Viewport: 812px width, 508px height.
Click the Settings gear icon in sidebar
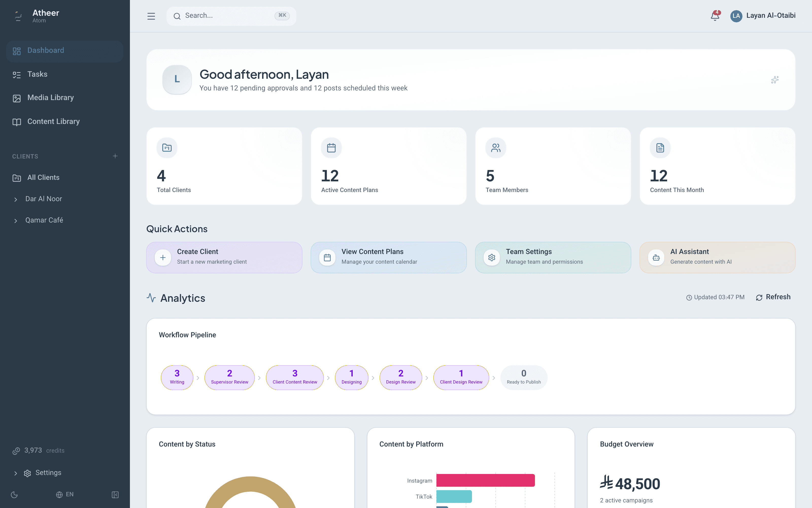coord(27,473)
